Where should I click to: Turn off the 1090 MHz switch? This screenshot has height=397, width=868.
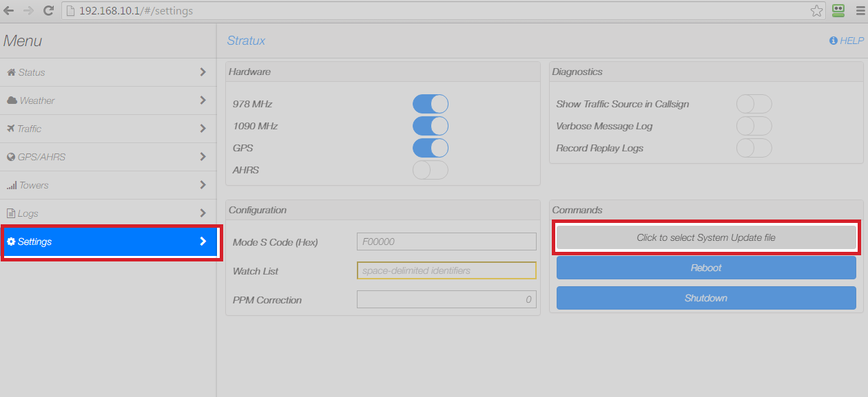click(430, 126)
